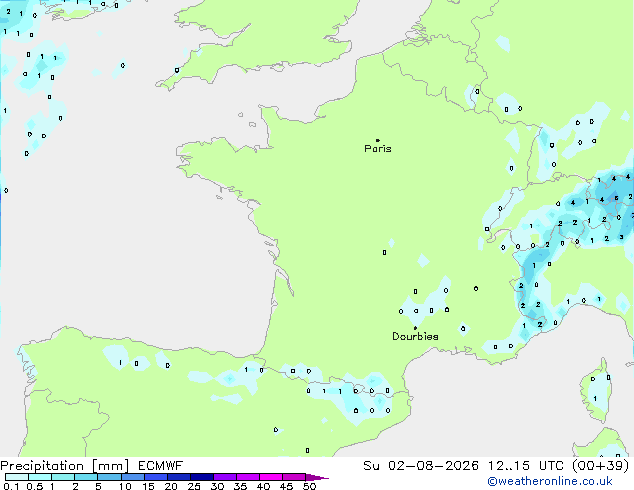The height and width of the screenshot is (490, 634).
Task: Pick the 1–2 mm legend color swatch
Action: (x=63, y=477)
